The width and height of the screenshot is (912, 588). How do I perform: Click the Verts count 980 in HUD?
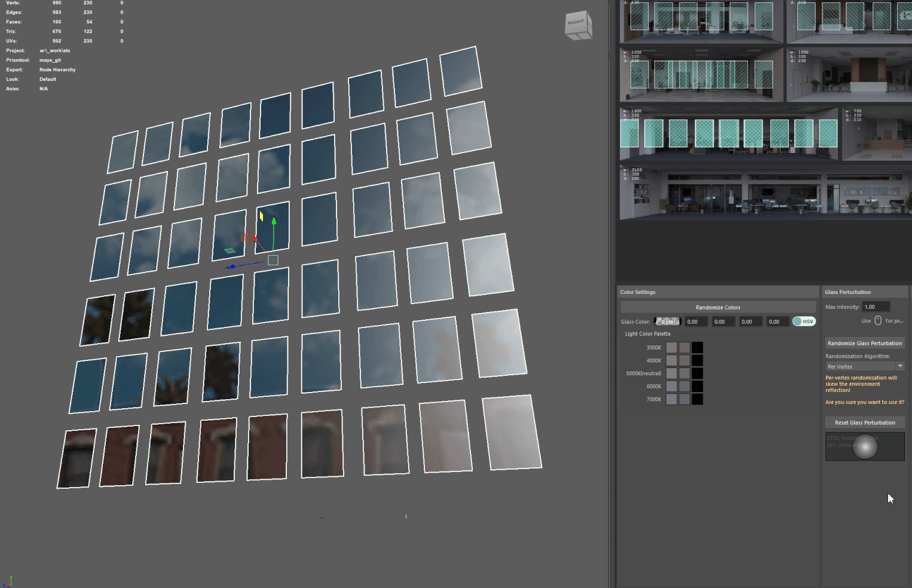(x=57, y=3)
